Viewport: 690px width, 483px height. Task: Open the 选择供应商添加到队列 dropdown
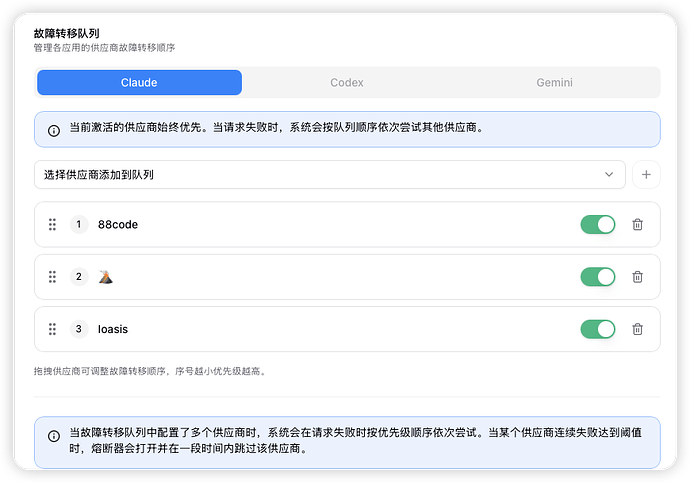tap(330, 175)
